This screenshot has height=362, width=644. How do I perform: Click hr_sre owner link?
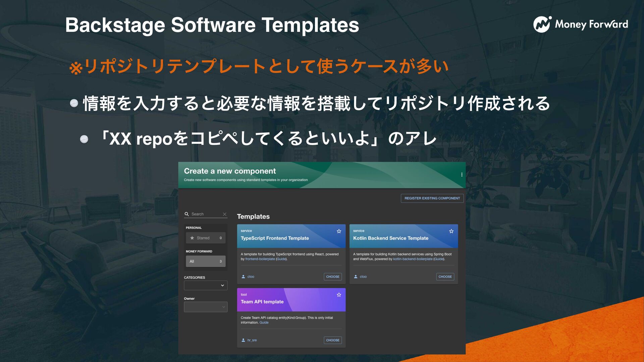[252, 340]
